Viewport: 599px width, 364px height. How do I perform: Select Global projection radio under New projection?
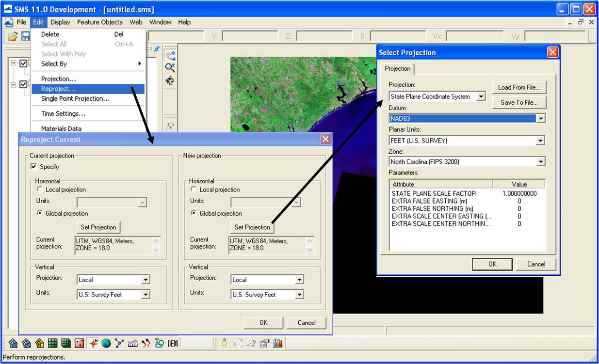click(x=194, y=213)
